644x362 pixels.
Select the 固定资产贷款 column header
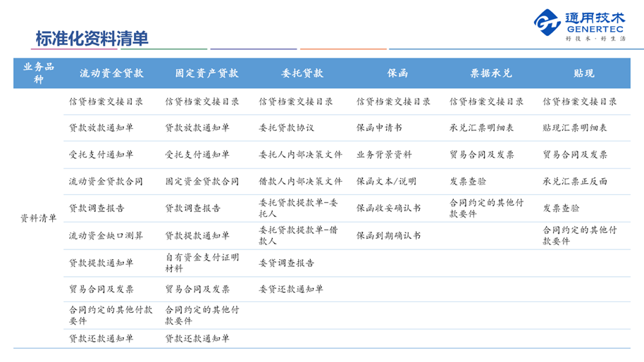[206, 73]
